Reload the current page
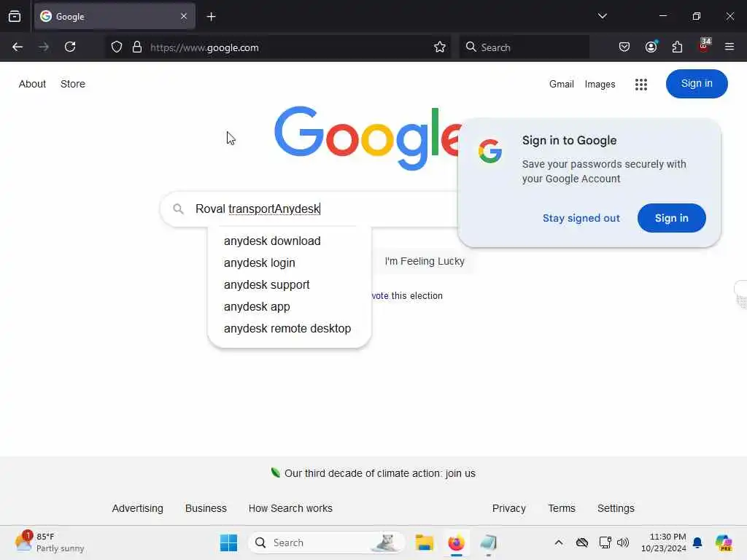747x560 pixels. point(70,47)
